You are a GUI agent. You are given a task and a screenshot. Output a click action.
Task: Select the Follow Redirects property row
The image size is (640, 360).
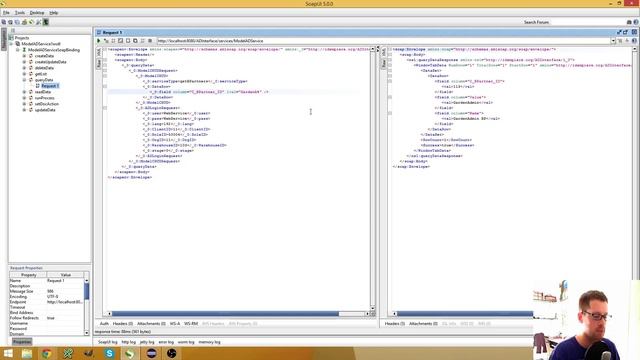tap(47, 318)
